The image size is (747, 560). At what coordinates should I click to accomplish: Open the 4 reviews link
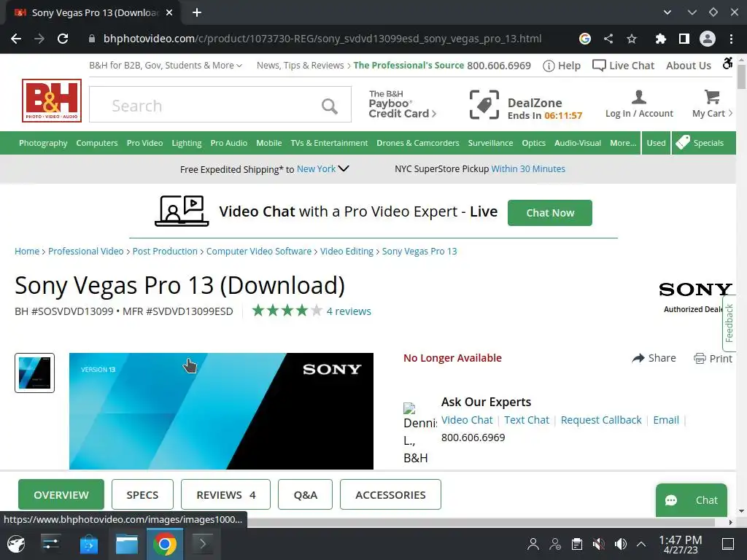coord(349,311)
